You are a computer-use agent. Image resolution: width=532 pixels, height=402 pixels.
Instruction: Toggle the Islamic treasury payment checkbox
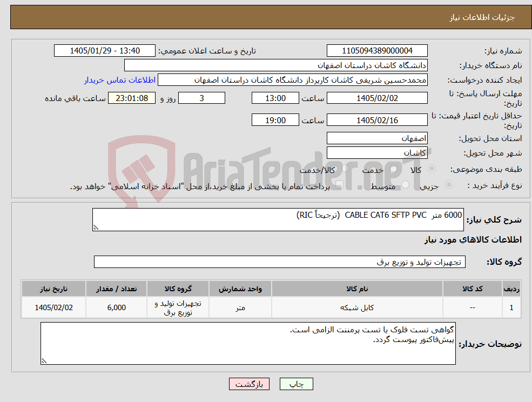coord(339,185)
